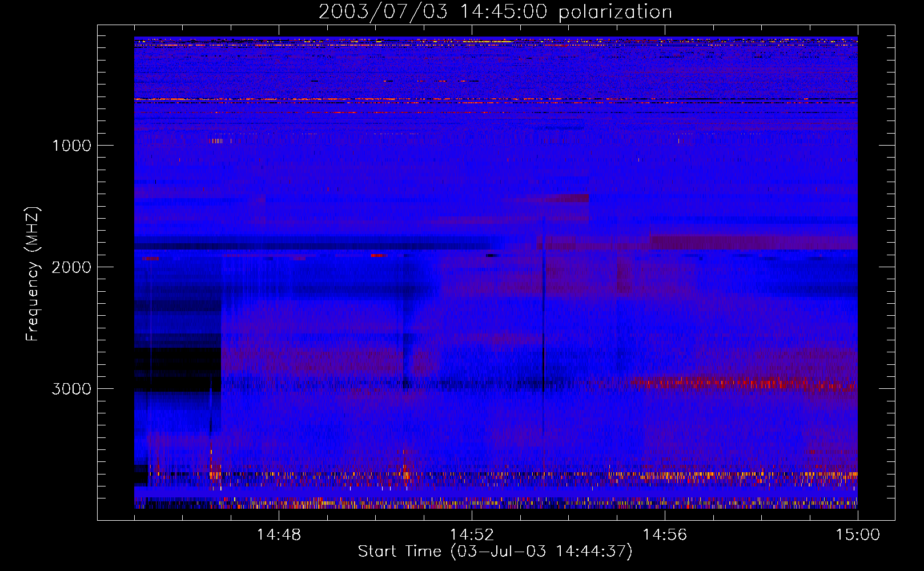Select the 2000 frequency axis label
Image resolution: width=924 pixels, height=571 pixels.
[x=71, y=267]
